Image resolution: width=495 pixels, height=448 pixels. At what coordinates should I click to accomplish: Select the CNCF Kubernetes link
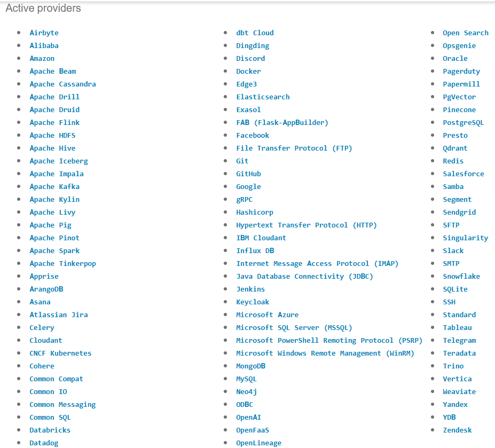[60, 353]
